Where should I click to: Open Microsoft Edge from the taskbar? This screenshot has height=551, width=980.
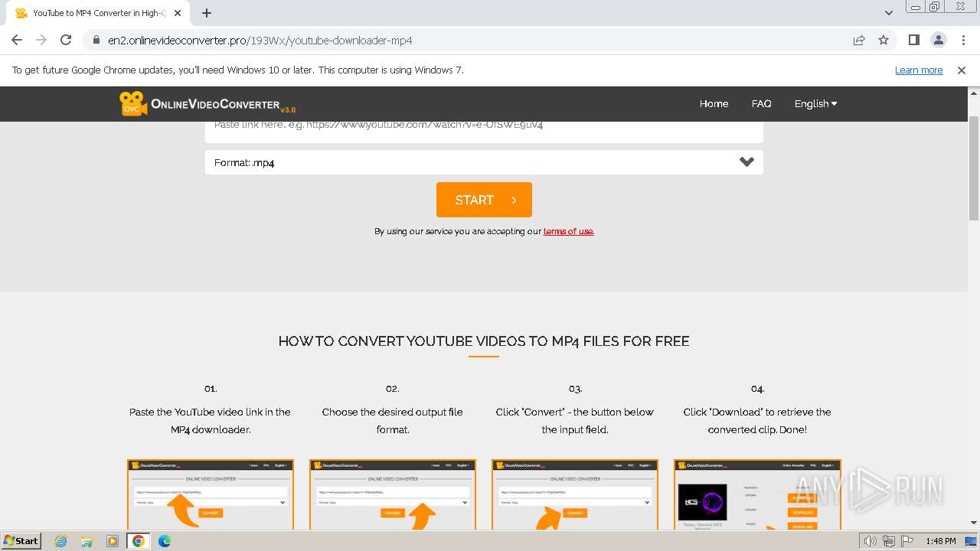click(165, 541)
